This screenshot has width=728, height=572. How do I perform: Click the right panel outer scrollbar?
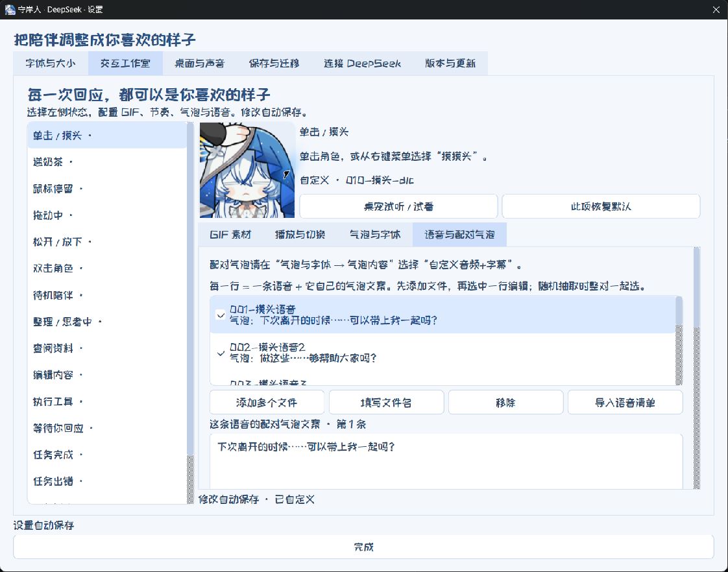point(696,368)
